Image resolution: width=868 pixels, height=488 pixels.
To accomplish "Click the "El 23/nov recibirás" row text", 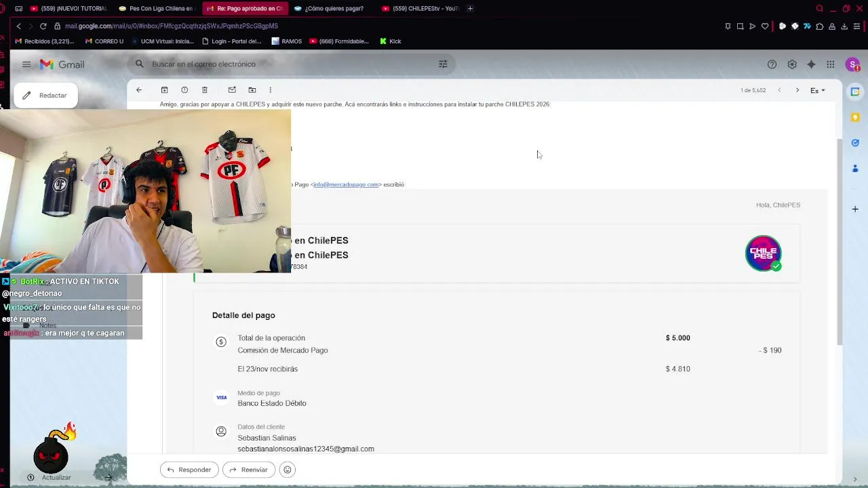I will (x=267, y=369).
